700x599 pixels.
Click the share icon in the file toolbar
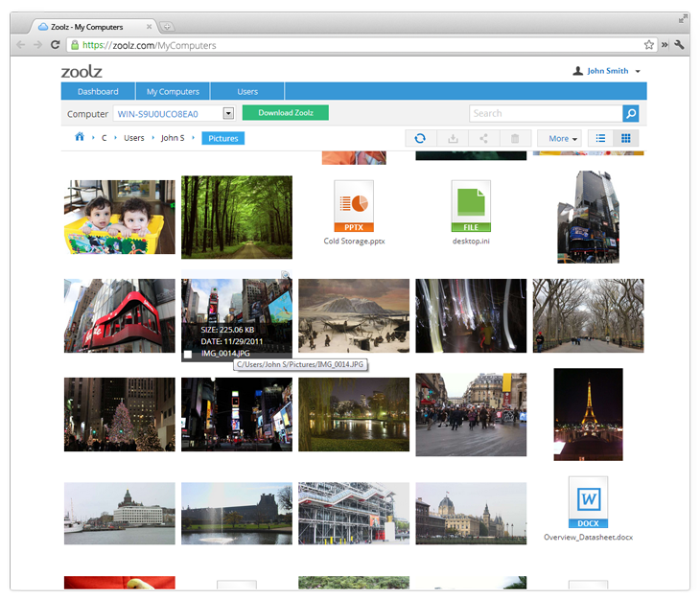tap(483, 139)
